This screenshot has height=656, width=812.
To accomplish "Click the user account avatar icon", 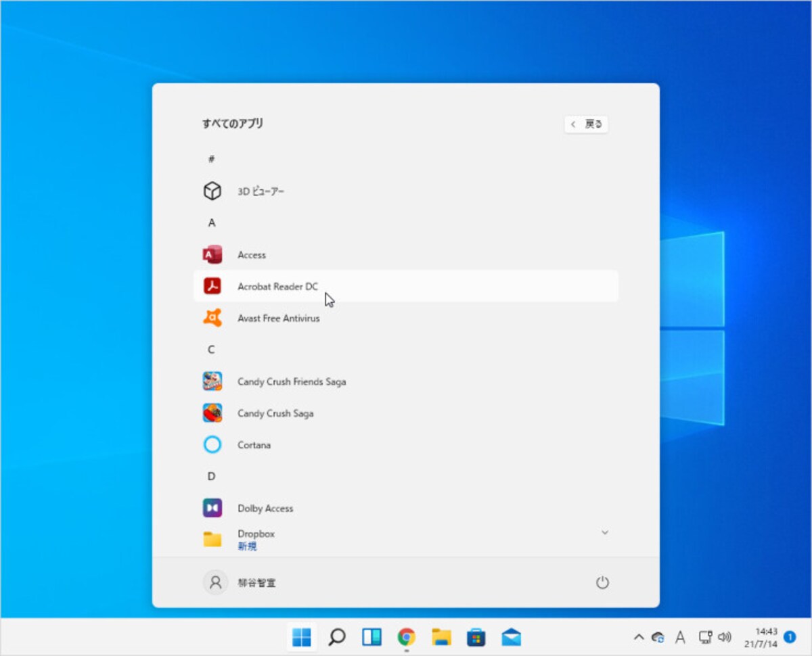I will tap(215, 582).
